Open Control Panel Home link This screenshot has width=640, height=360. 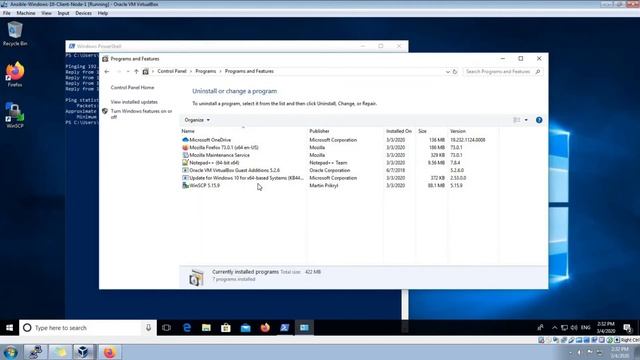pyautogui.click(x=132, y=87)
